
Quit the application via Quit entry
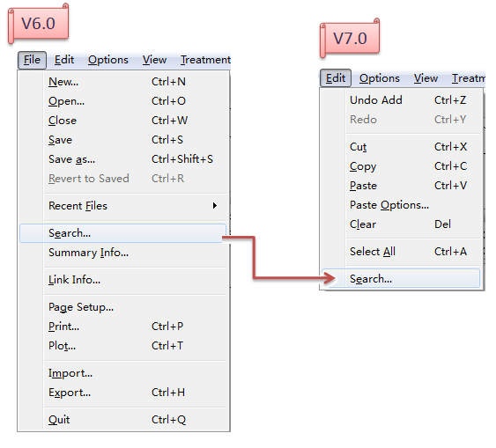122,420
